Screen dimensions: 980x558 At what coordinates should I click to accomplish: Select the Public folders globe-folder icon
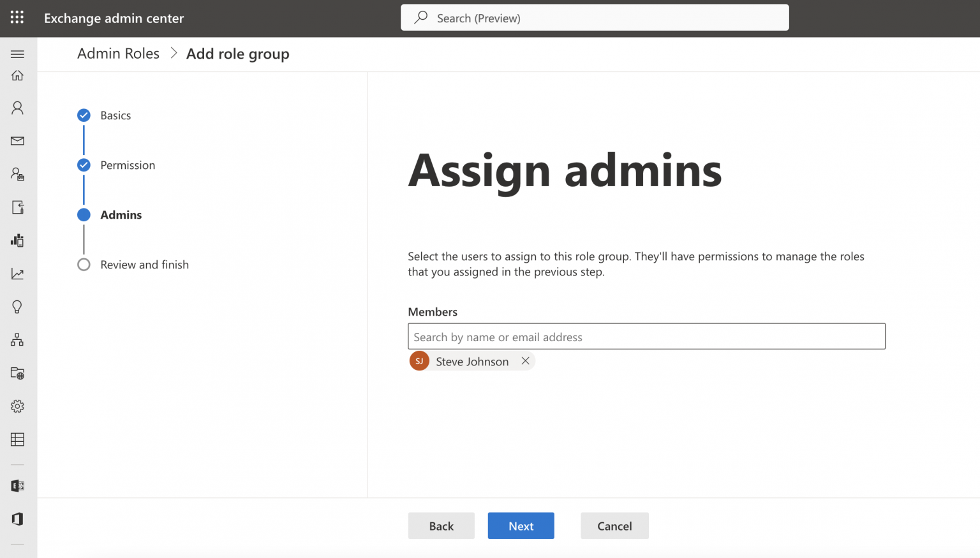17,373
